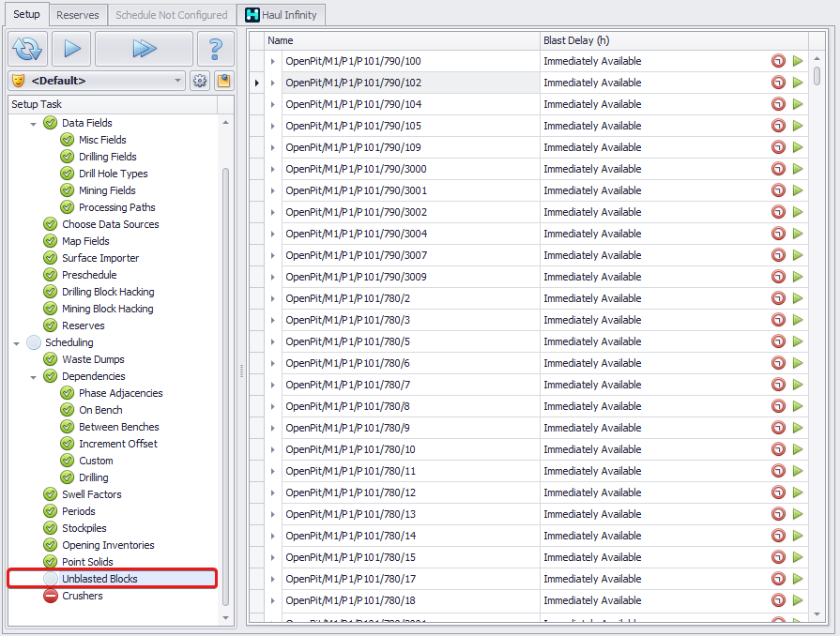The height and width of the screenshot is (636, 840).
Task: Open Drilling Block Hacking task
Action: pyautogui.click(x=108, y=292)
